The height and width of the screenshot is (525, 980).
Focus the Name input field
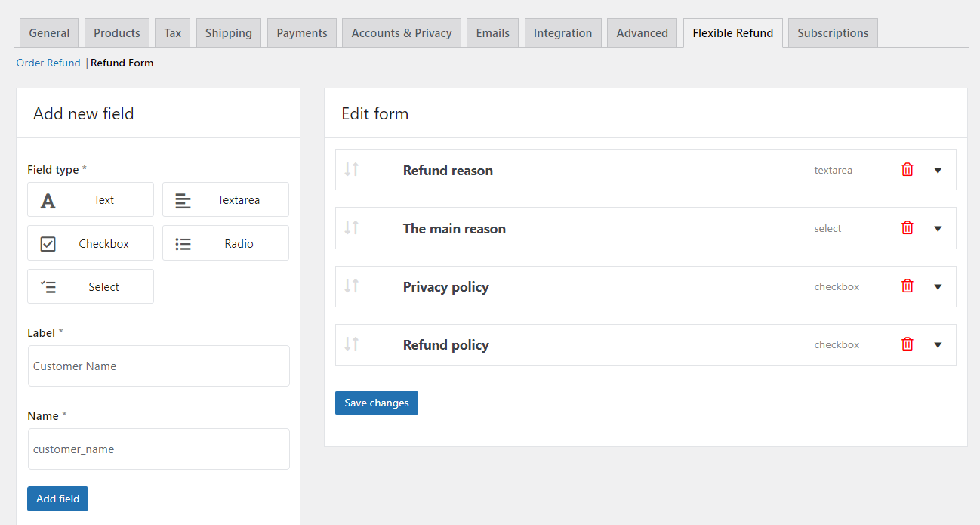point(159,449)
